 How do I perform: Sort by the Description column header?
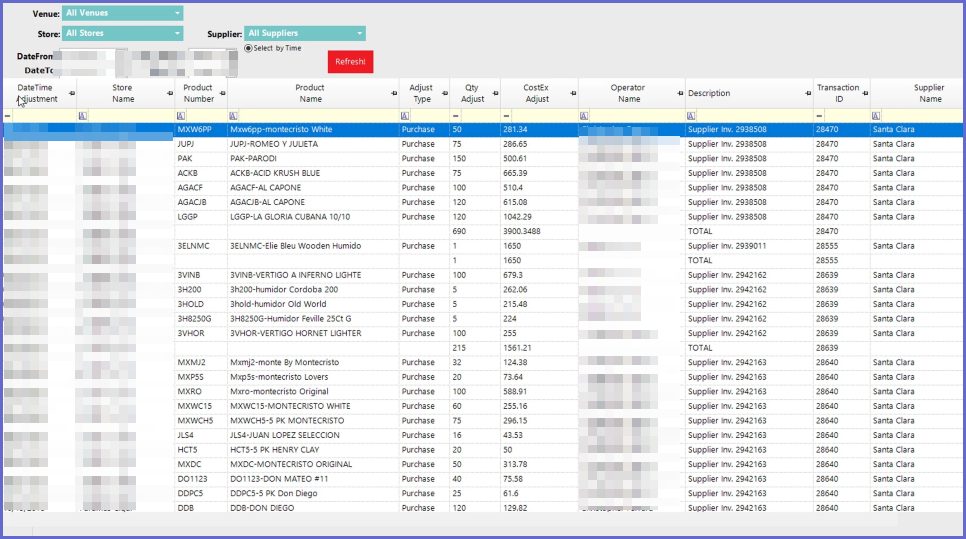coord(709,94)
